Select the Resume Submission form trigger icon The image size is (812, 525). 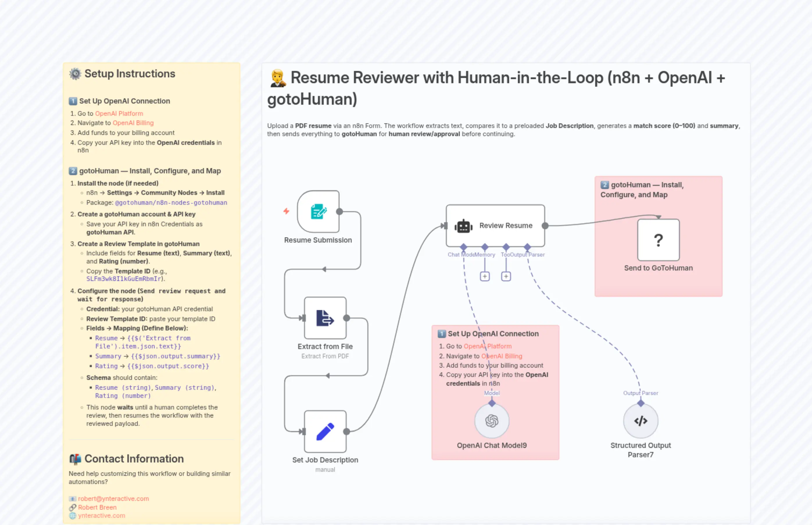click(x=318, y=212)
